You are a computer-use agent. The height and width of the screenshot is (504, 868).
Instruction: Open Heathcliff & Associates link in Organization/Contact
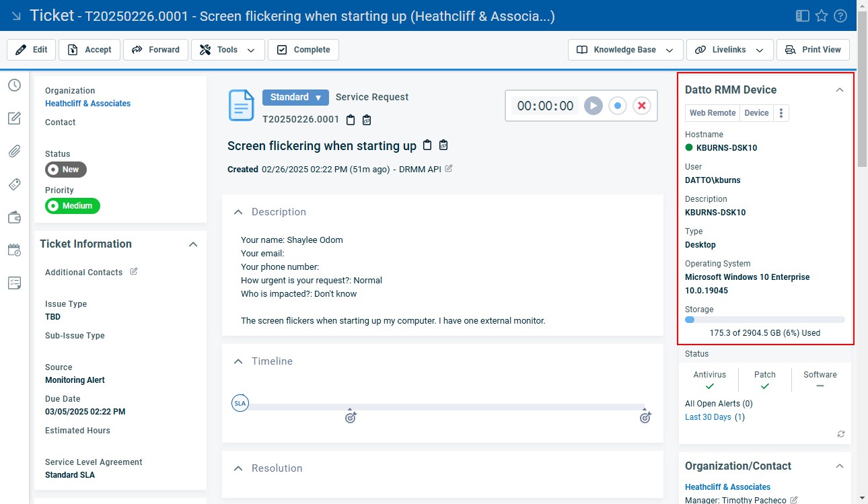pyautogui.click(x=728, y=487)
